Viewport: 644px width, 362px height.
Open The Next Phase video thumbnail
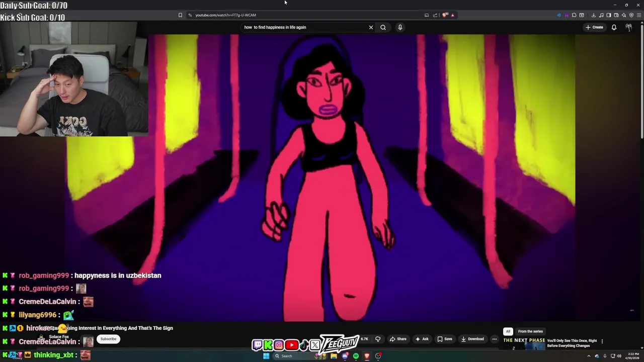pos(524,343)
